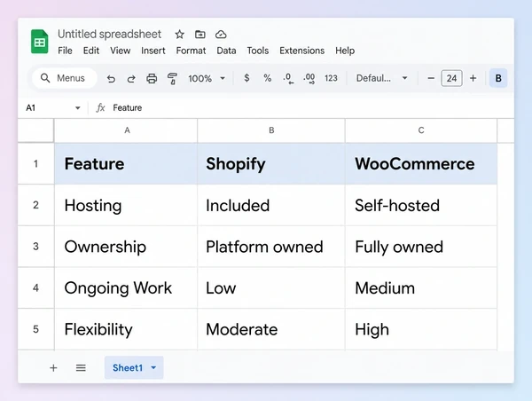Click the font size 24 field

(x=451, y=78)
